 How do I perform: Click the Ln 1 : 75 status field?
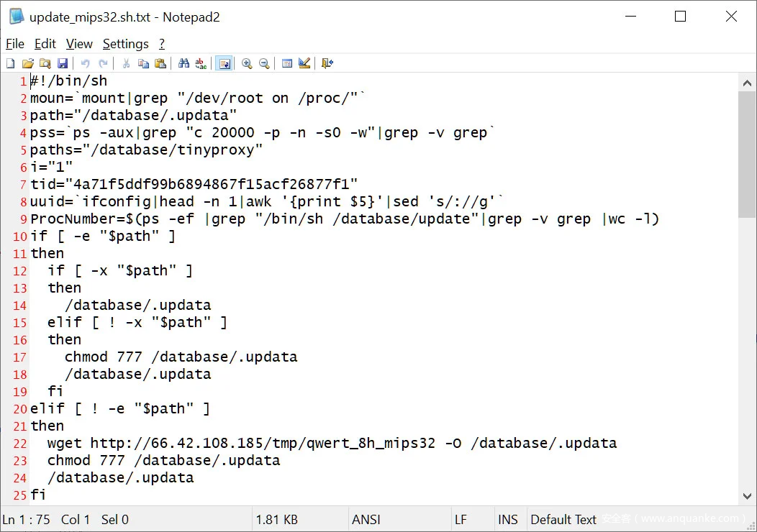coord(26,520)
